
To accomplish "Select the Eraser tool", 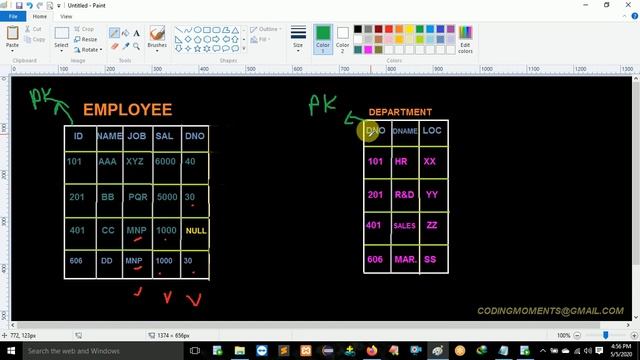I will pos(114,47).
